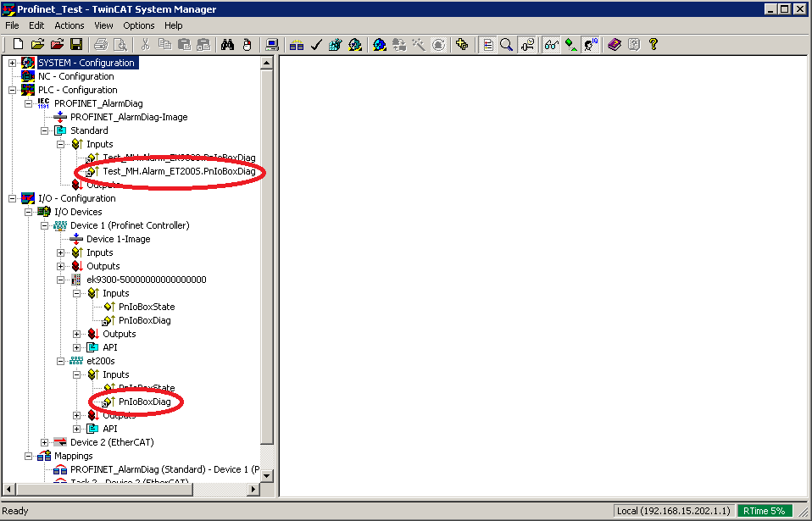Collapse Device 1 (Profinet Controller) node
Screen dimensions: 812x521
coord(45,225)
